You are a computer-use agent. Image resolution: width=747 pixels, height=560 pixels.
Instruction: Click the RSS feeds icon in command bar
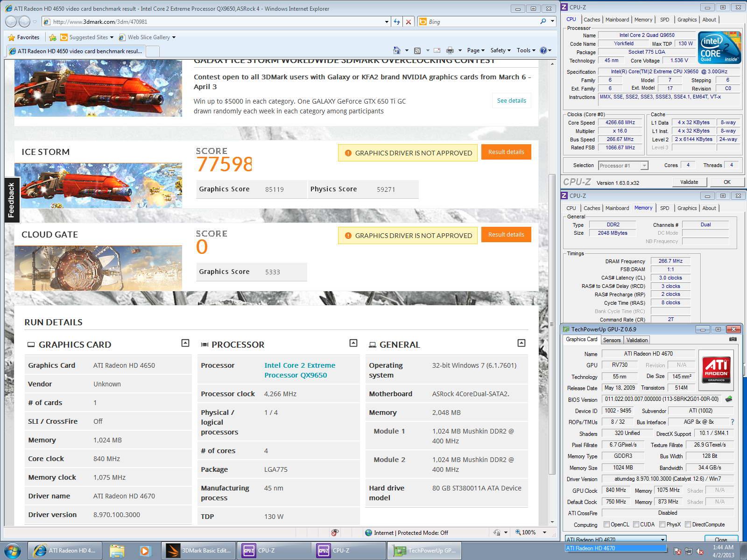[417, 50]
